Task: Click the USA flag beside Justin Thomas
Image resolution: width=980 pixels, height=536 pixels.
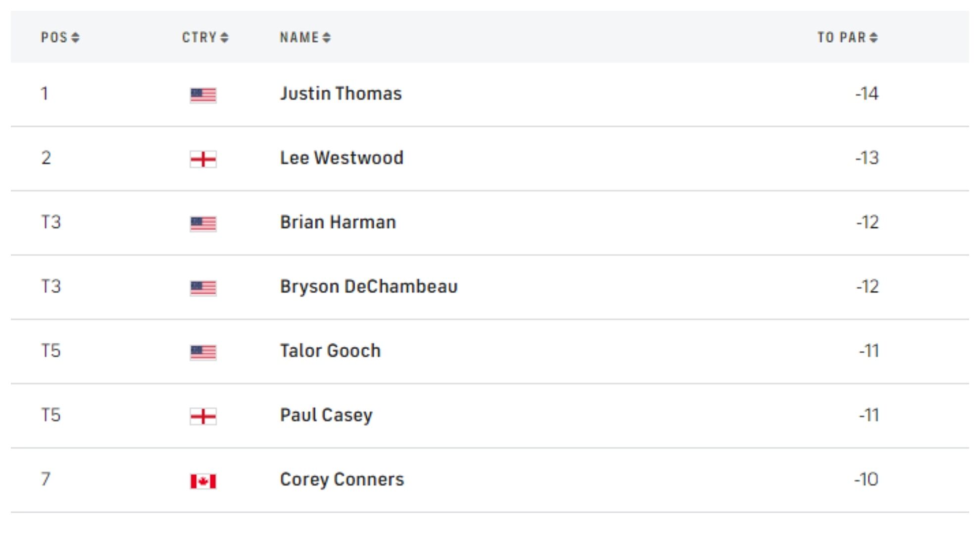Action: 203,95
